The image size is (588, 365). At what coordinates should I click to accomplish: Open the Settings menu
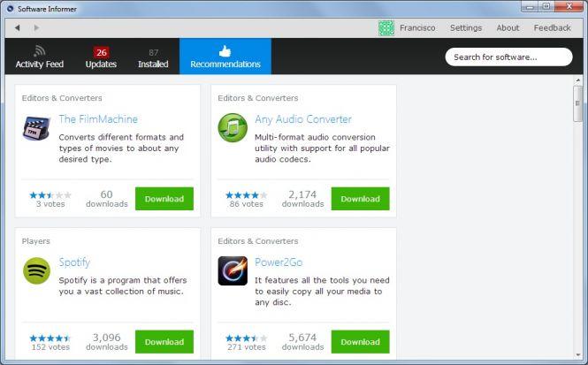(466, 27)
